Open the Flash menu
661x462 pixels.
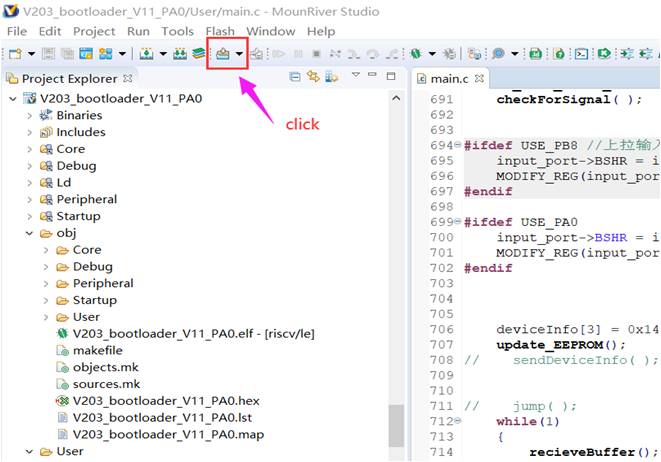(x=220, y=31)
